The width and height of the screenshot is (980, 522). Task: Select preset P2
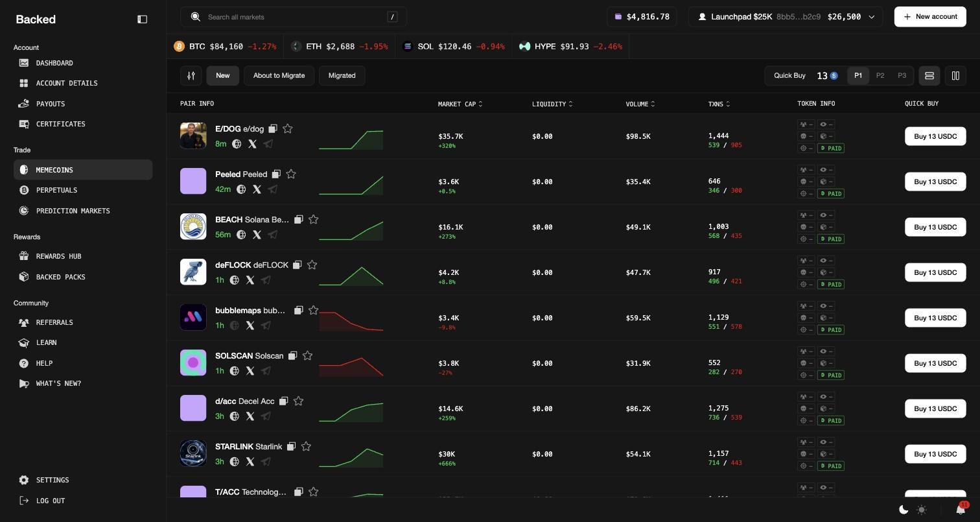(x=880, y=76)
